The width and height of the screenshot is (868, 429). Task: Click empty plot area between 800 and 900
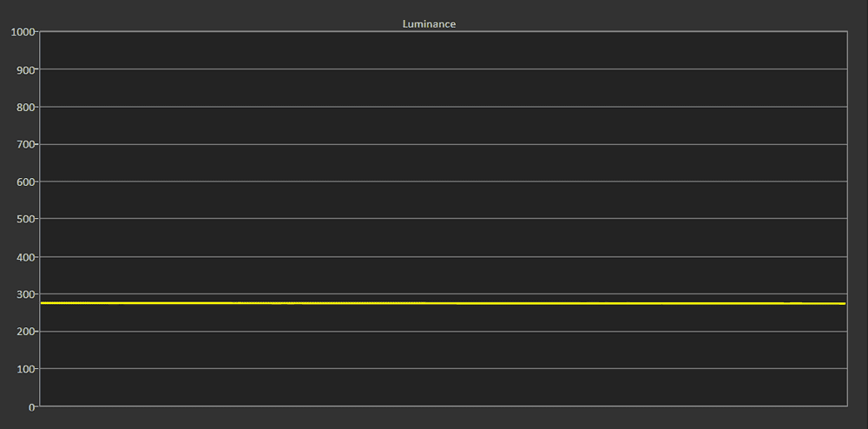pos(443,88)
